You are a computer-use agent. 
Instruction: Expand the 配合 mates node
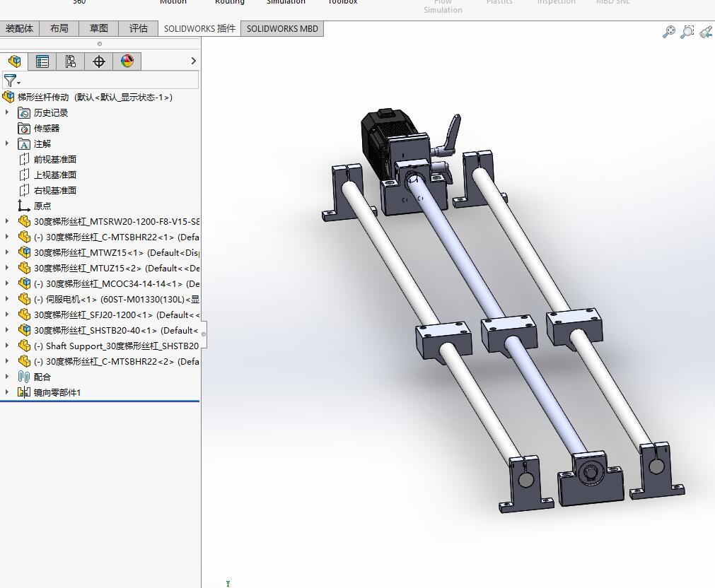(x=7, y=377)
